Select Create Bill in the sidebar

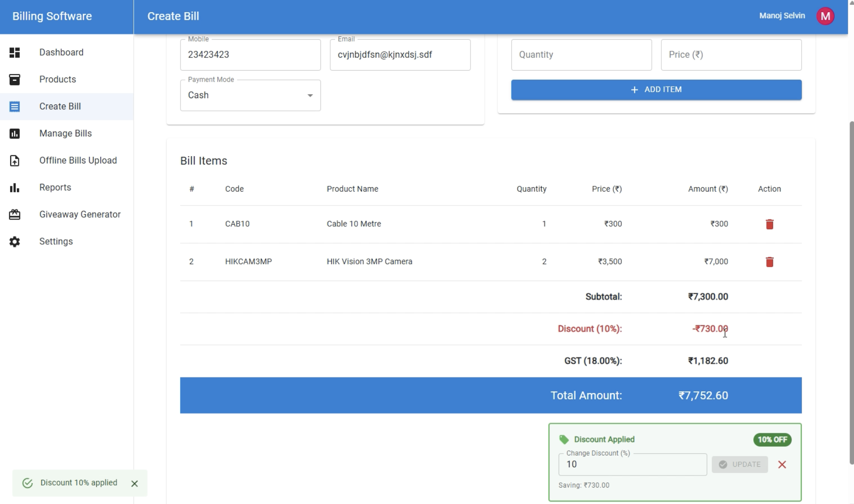click(60, 106)
